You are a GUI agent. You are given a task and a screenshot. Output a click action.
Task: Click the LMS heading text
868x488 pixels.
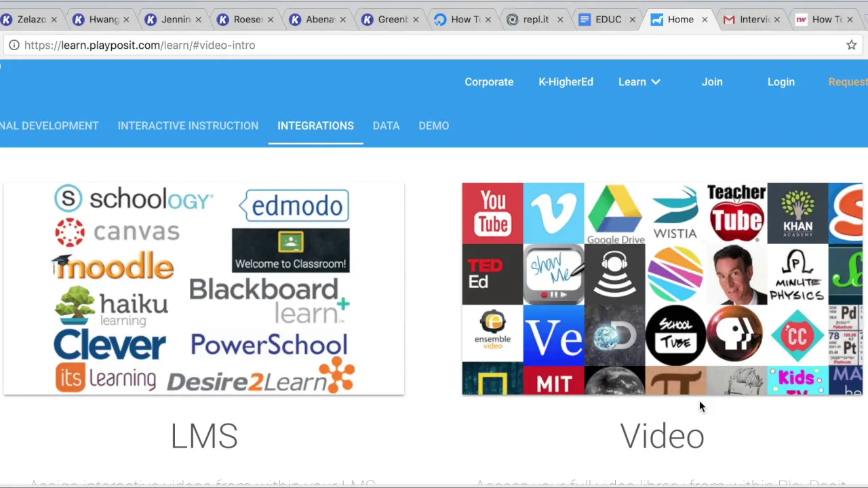(x=204, y=436)
